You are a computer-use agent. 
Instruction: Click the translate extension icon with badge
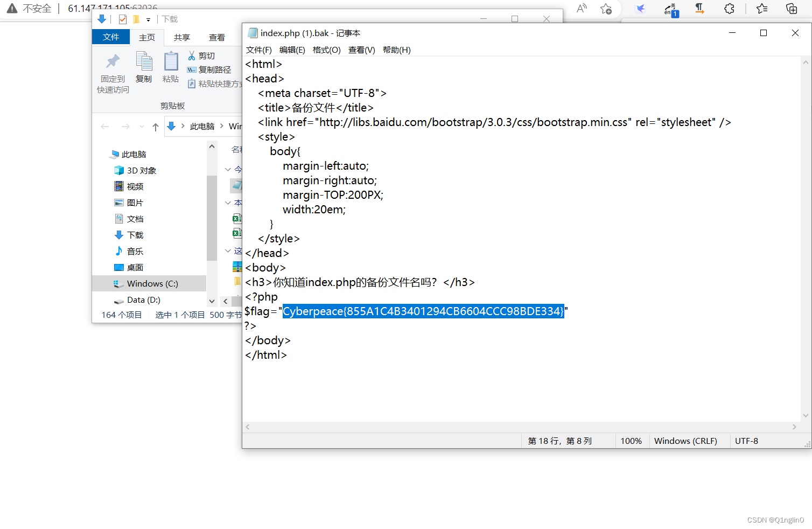pos(670,9)
